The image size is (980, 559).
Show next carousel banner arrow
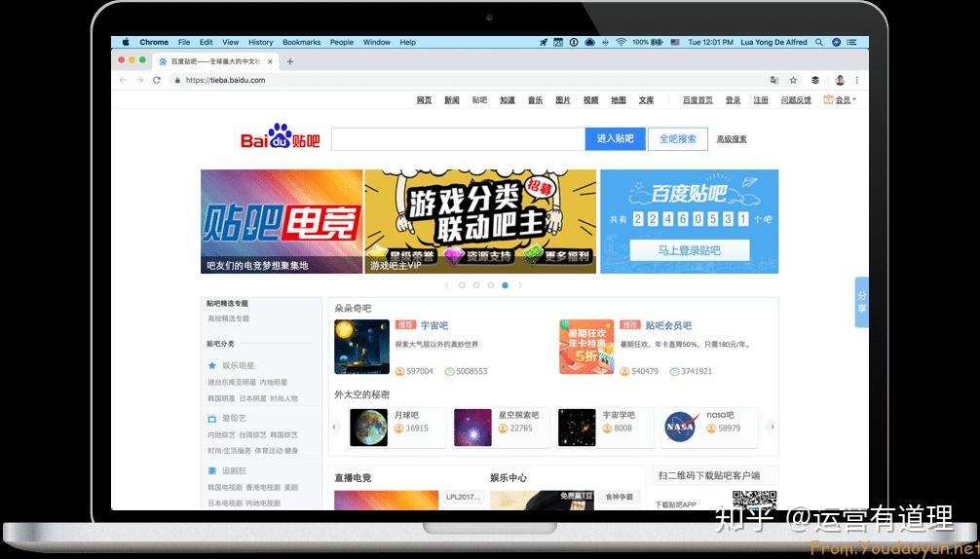tap(519, 285)
